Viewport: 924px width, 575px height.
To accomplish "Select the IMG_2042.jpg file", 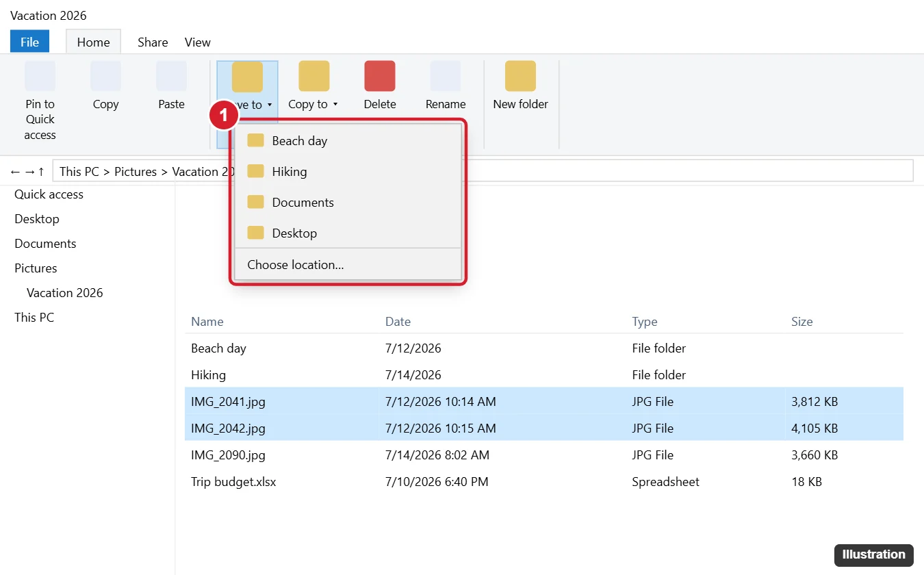I will (x=544, y=429).
